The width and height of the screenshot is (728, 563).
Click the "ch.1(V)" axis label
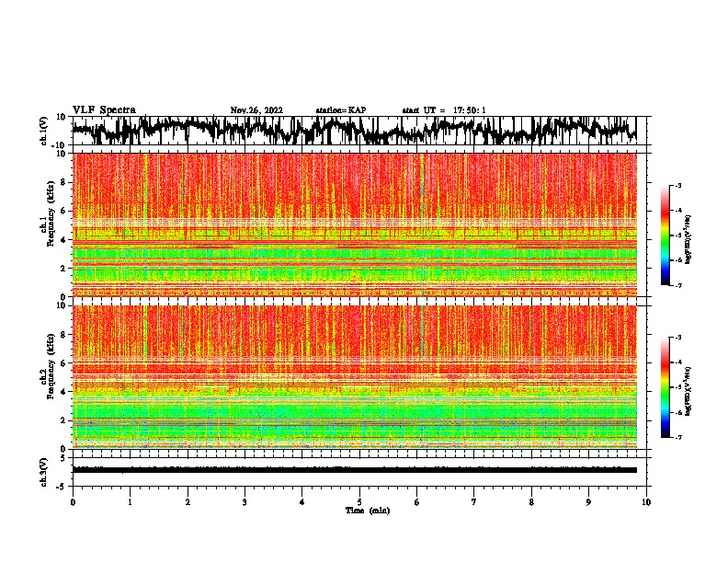(44, 131)
